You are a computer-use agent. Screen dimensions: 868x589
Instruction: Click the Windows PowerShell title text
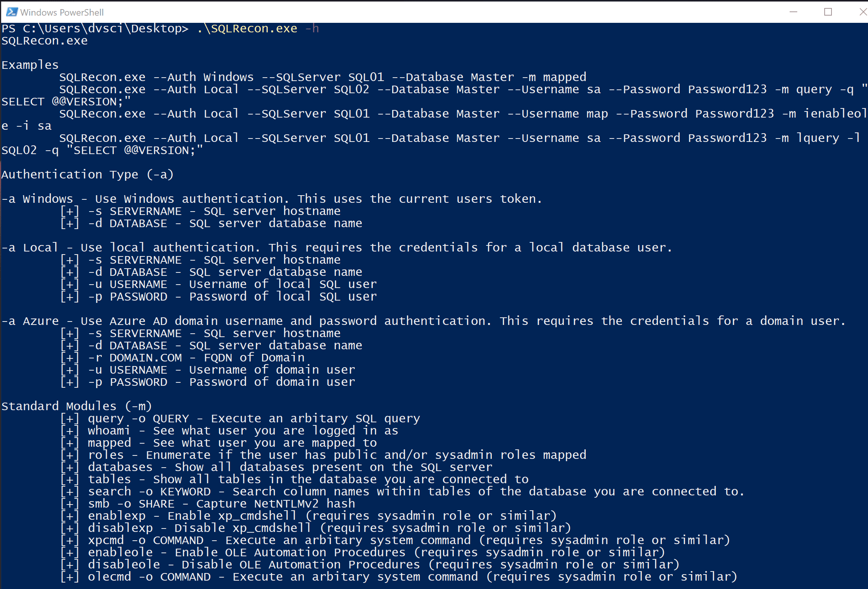(62, 13)
